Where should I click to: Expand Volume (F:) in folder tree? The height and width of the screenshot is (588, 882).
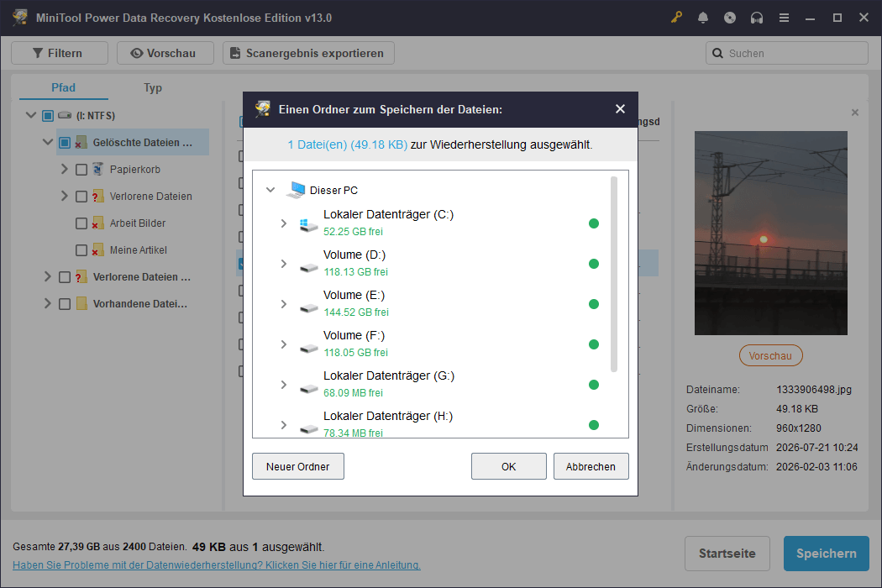(284, 344)
